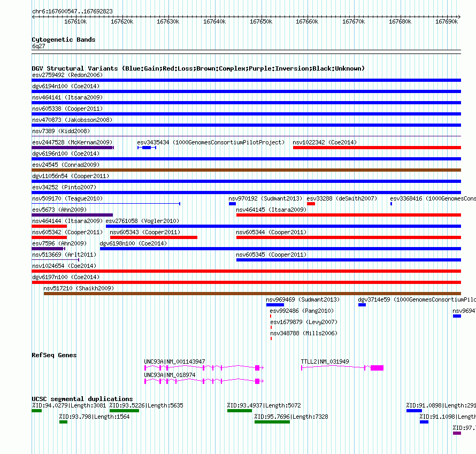The height and width of the screenshot is (454, 476).
Task: Click the purple %ID:97 duplication bar
Action: [x=457, y=433]
